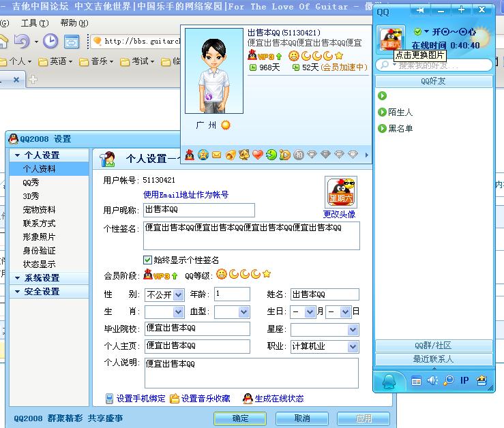Viewport: 504px width, 428px height.
Task: Confirm settings with the 确定 button
Action: 240,418
